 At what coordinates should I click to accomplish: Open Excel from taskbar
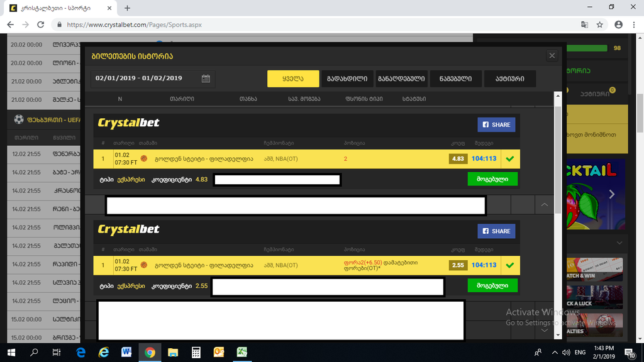coord(242,352)
